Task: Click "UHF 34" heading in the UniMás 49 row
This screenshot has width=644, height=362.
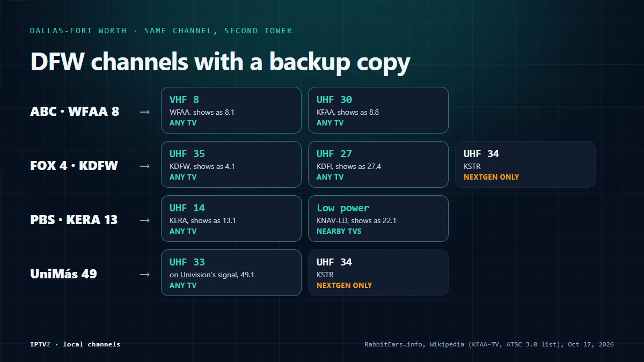Action: coord(334,262)
